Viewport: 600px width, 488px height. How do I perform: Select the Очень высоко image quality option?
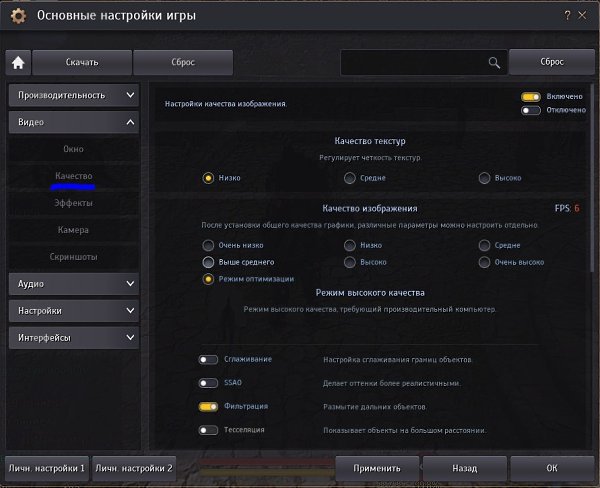[485, 262]
